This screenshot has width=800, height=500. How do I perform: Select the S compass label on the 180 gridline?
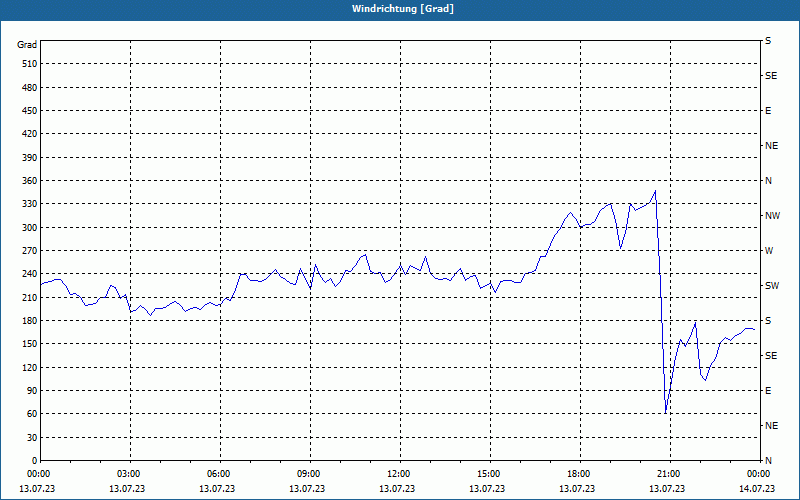coord(768,321)
